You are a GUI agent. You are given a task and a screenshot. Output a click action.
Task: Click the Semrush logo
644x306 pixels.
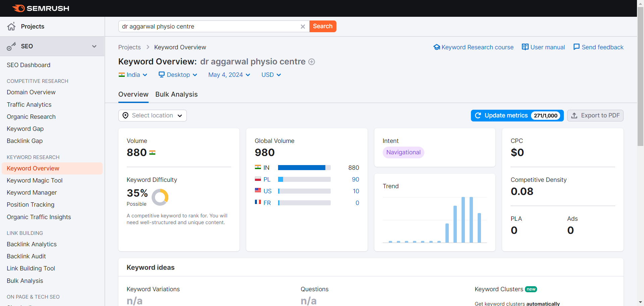(x=41, y=8)
